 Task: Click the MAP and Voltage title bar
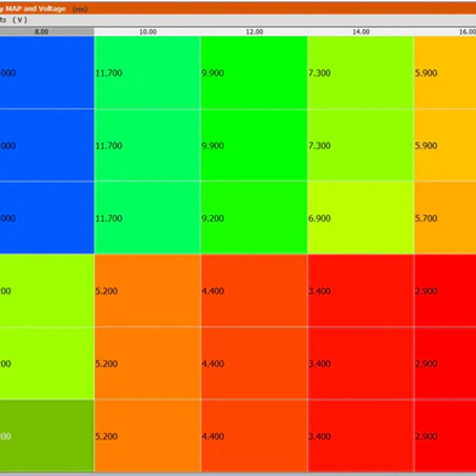coord(238,8)
